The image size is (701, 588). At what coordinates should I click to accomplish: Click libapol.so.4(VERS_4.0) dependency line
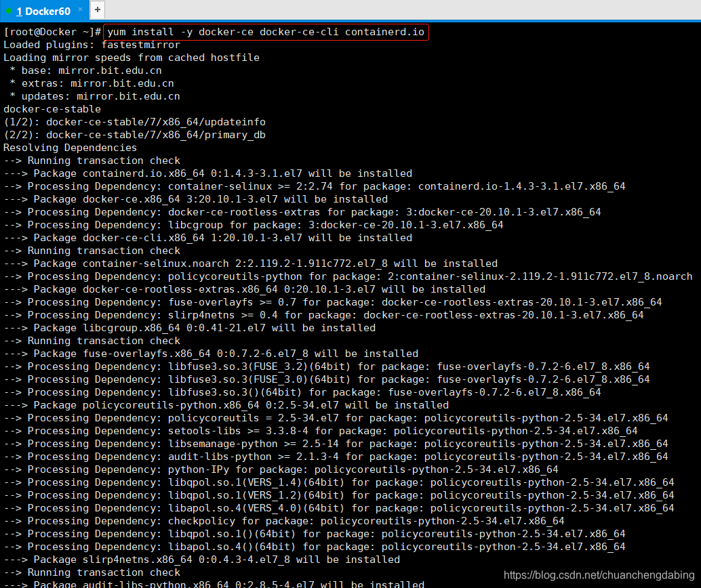339,509
